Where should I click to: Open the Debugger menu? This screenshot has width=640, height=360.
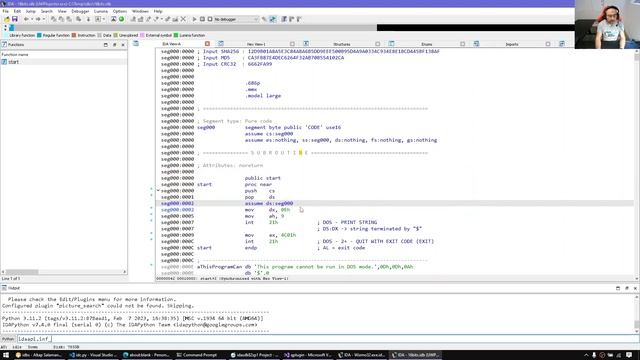coord(80,11)
